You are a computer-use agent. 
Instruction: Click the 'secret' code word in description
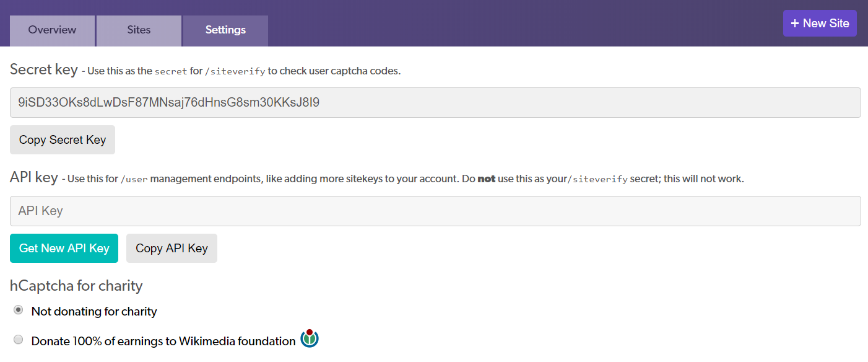point(171,71)
